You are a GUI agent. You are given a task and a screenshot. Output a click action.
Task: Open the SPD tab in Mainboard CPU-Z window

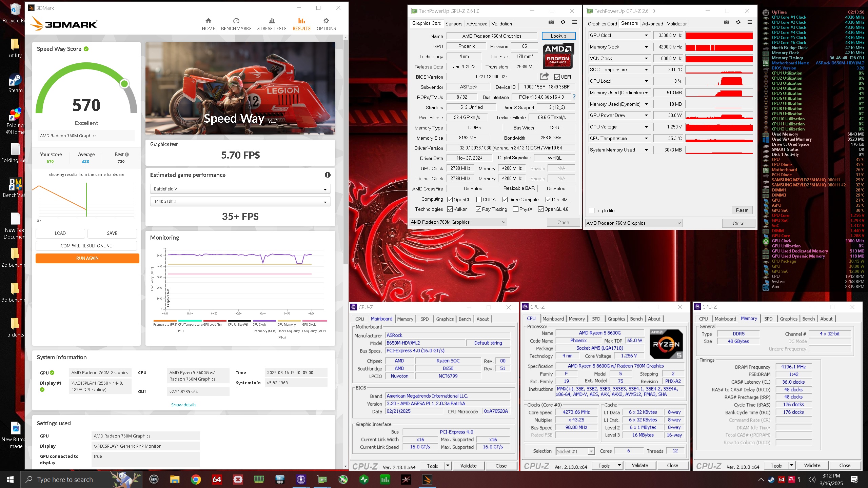pyautogui.click(x=425, y=319)
